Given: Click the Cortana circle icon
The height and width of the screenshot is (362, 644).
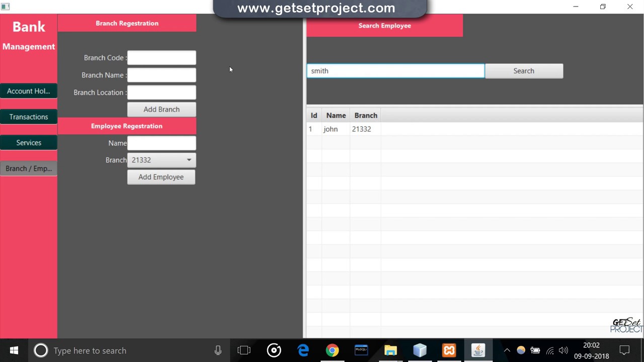Looking at the screenshot, I should coord(41,350).
